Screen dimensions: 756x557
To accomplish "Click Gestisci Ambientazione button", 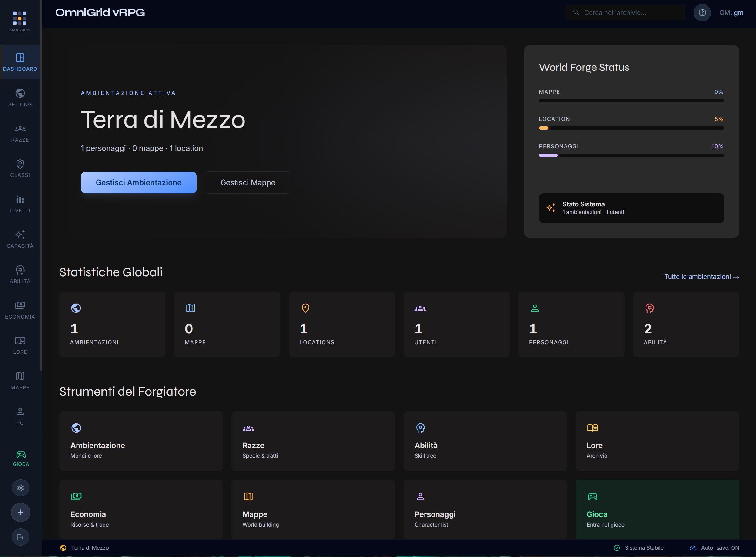I will (138, 182).
